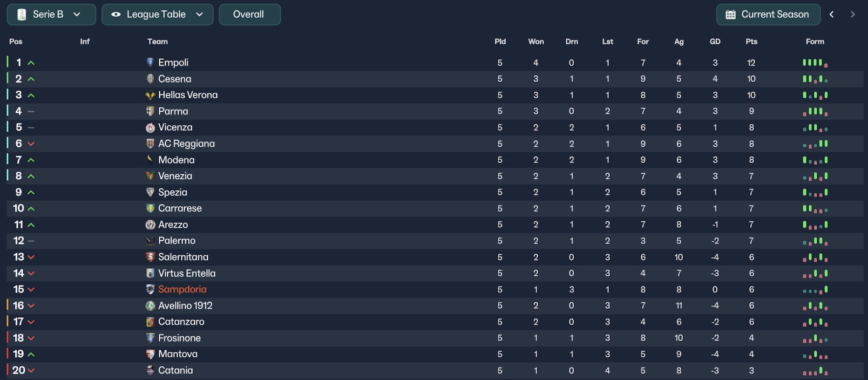Click the Empoli club badge icon

pyautogui.click(x=150, y=63)
